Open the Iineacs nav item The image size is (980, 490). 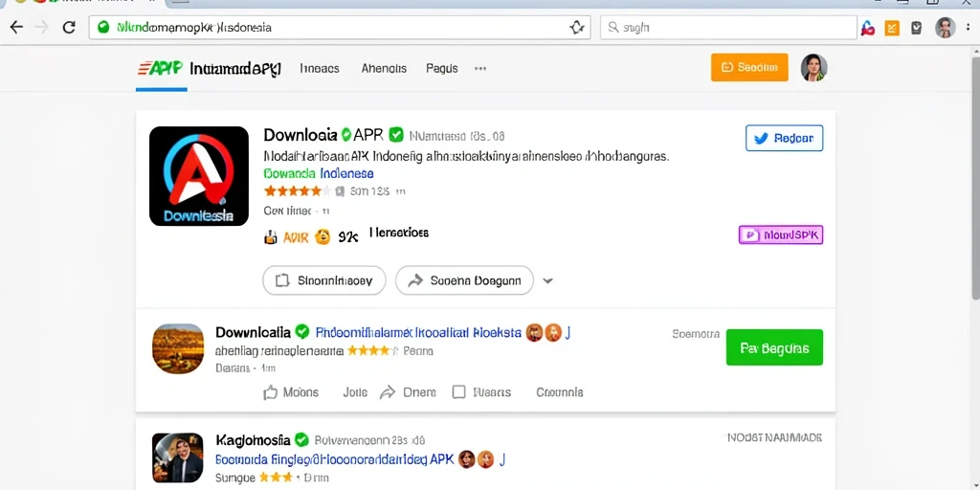pyautogui.click(x=320, y=69)
